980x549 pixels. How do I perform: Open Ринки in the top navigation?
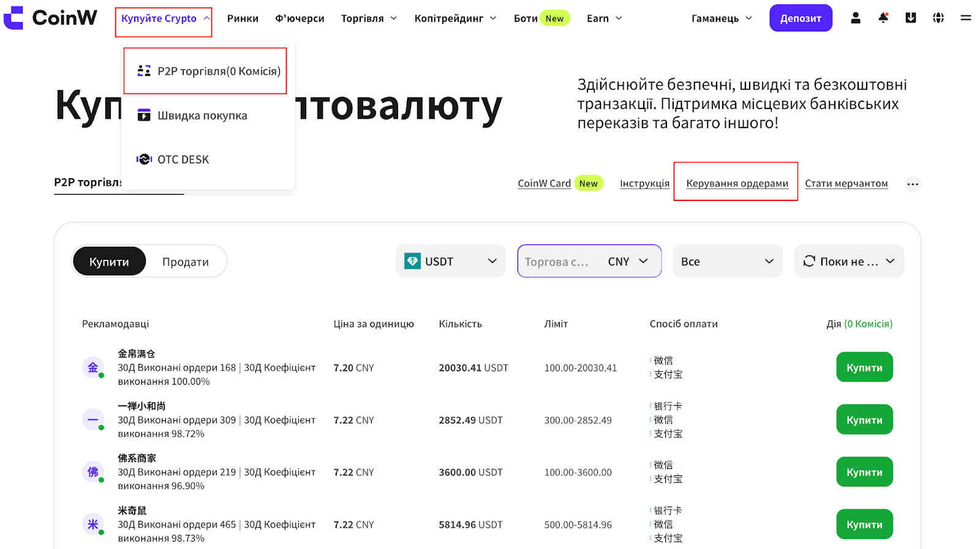tap(243, 18)
